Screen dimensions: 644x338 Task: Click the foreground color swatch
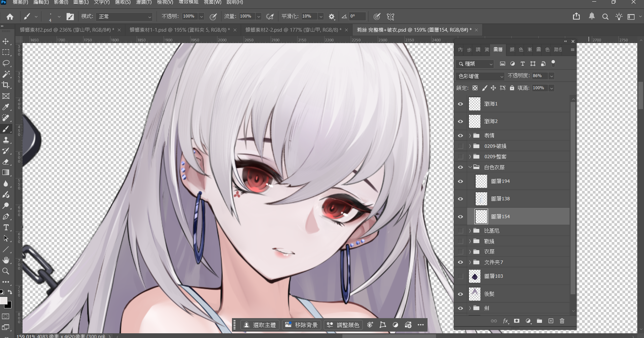click(3, 301)
